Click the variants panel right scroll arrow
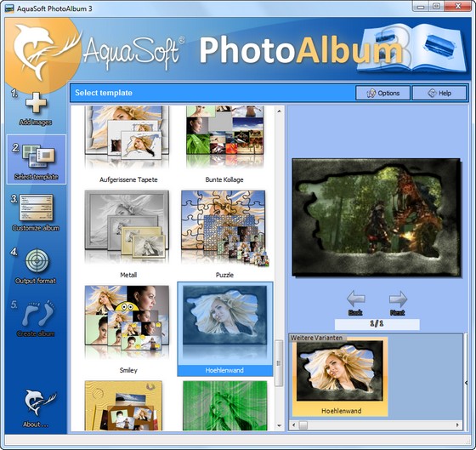The width and height of the screenshot is (476, 450). pos(457,424)
